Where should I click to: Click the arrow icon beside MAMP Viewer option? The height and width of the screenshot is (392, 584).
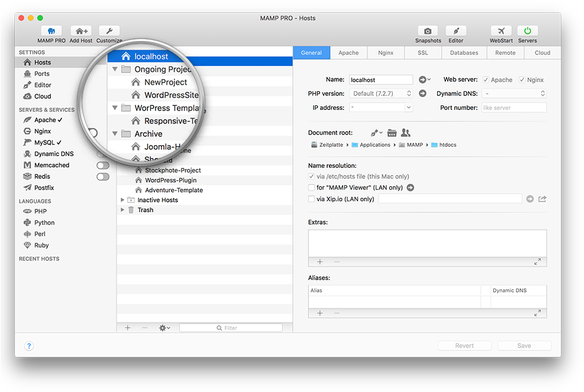(x=410, y=188)
